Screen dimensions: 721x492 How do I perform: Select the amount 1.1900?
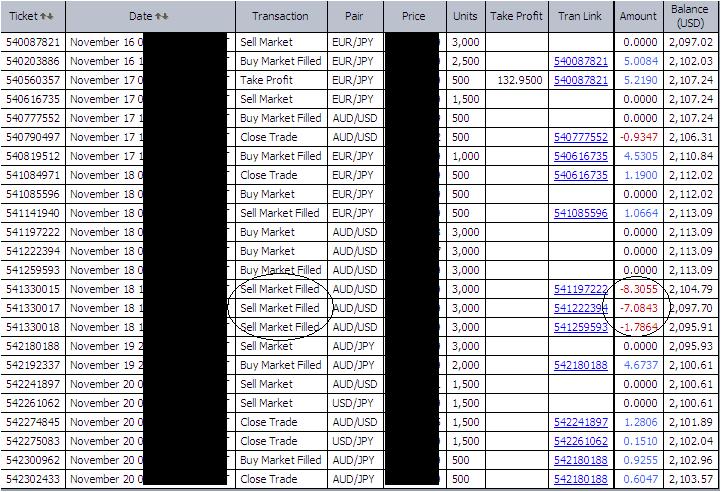pos(641,175)
